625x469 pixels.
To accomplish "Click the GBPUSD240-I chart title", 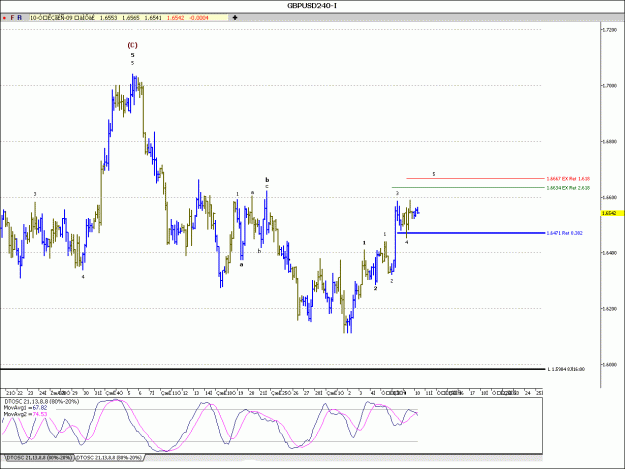I will [312, 6].
